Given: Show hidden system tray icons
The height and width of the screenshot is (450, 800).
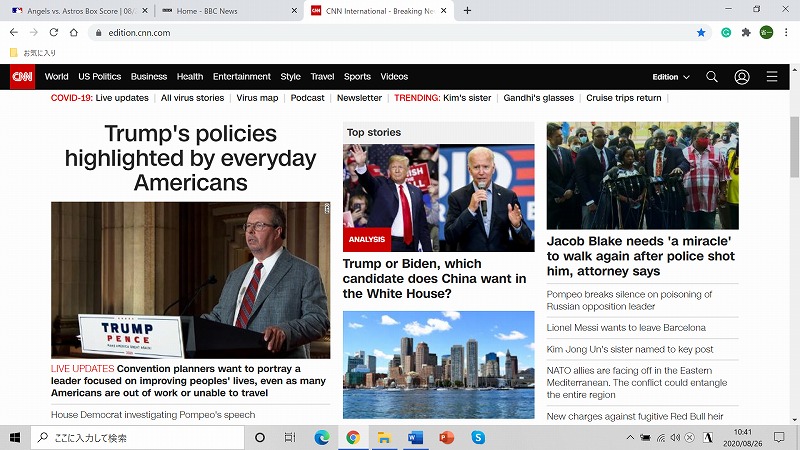Looking at the screenshot, I should (x=630, y=438).
